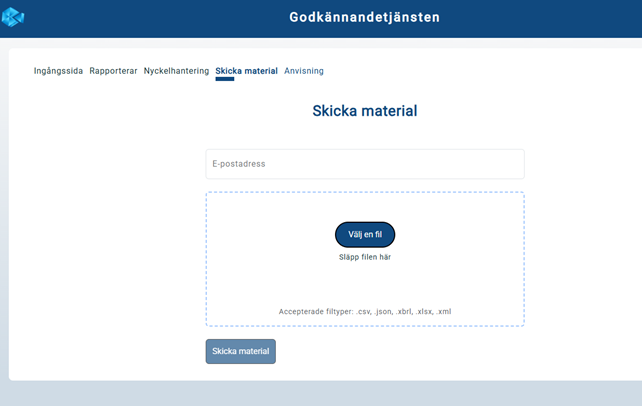The width and height of the screenshot is (642, 406).
Task: Go to the Nyckelhantering tab
Action: point(176,71)
